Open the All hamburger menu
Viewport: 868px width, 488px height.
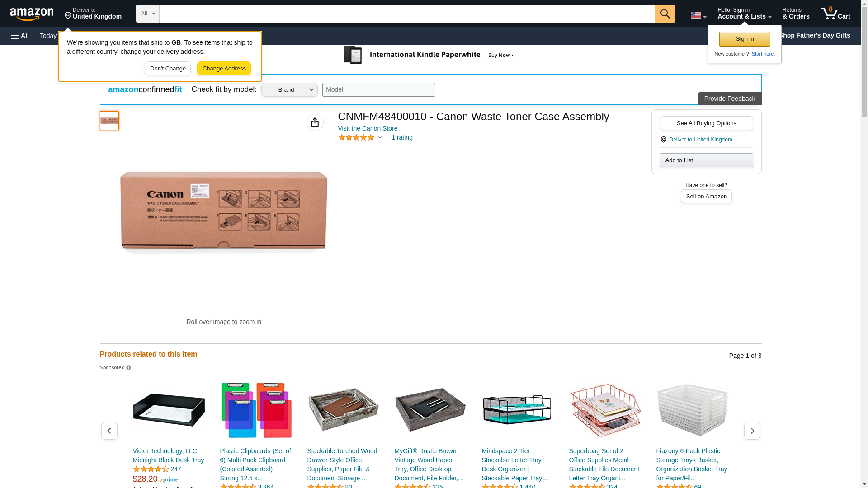tap(20, 36)
